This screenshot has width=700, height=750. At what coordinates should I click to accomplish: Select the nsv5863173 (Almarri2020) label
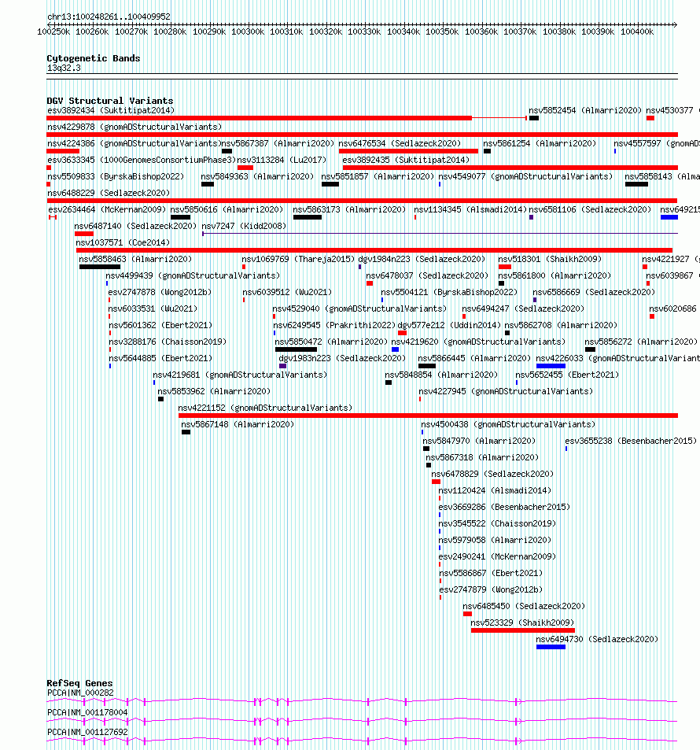click(349, 209)
